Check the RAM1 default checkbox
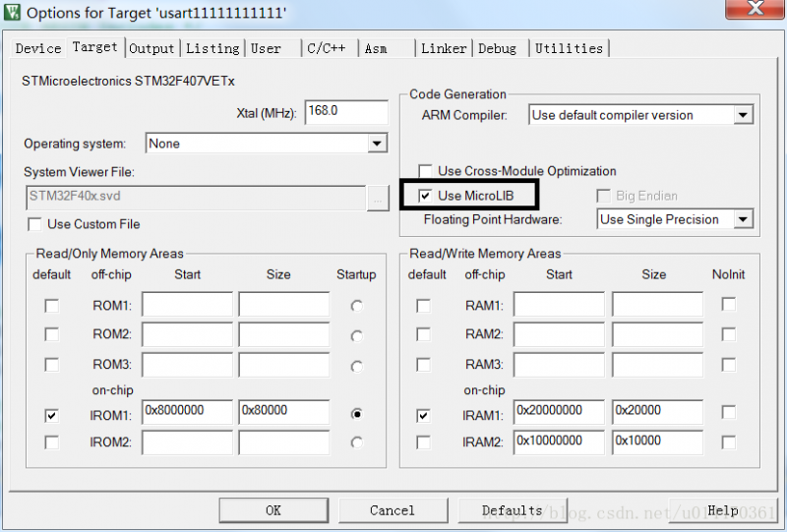Image resolution: width=787 pixels, height=532 pixels. point(424,306)
